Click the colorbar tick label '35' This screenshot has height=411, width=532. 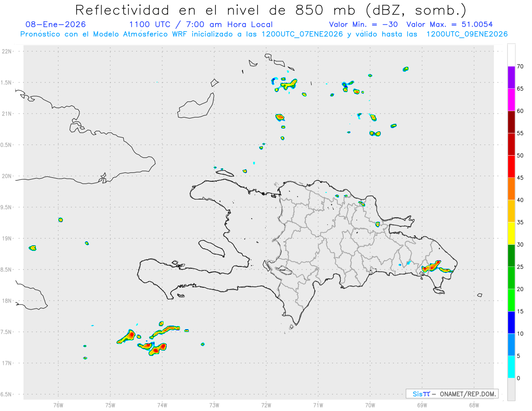520,222
